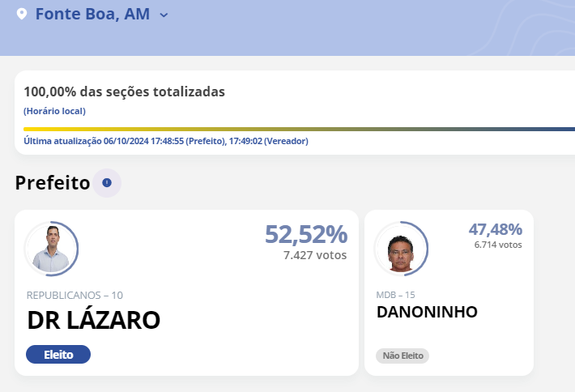The width and height of the screenshot is (575, 392).
Task: Click the Última atualização timestamp text
Action: pos(166,141)
